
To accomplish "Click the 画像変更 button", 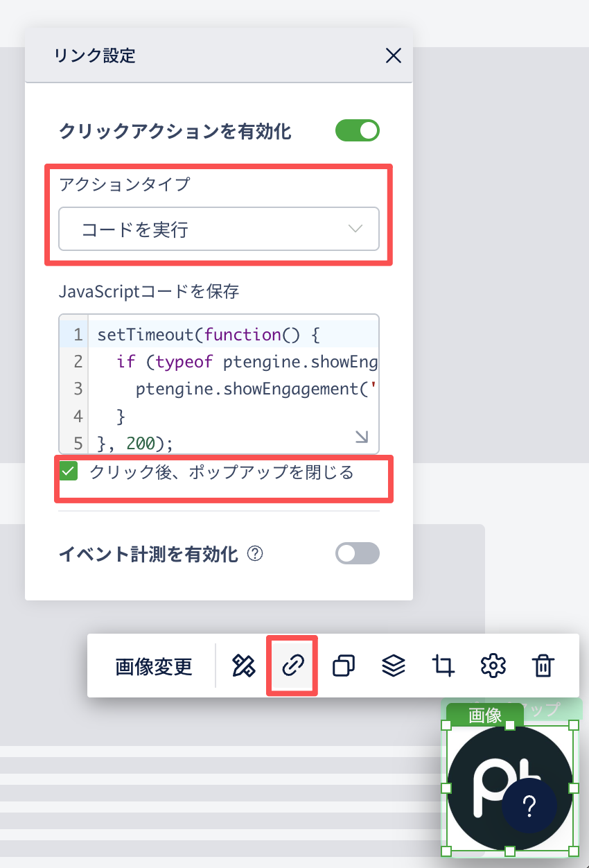I will coord(154,666).
